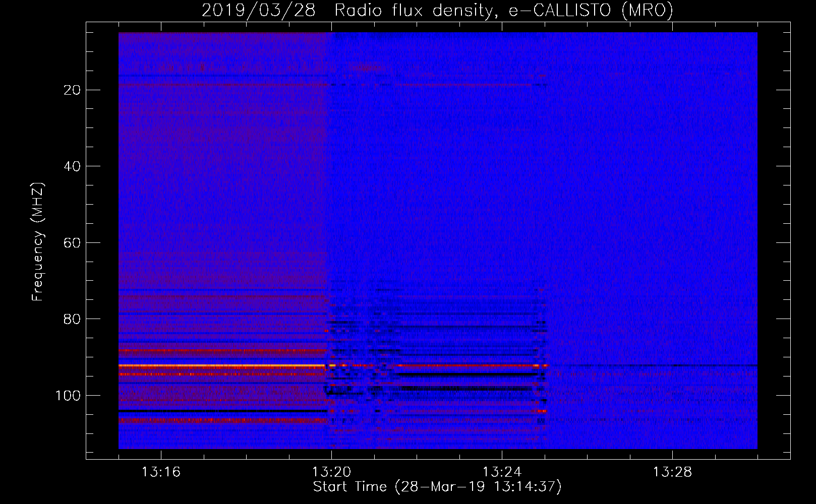Screen dimensions: 816x504
Task: Click the bright yellow emission band near 92 MHz
Action: coord(222,365)
